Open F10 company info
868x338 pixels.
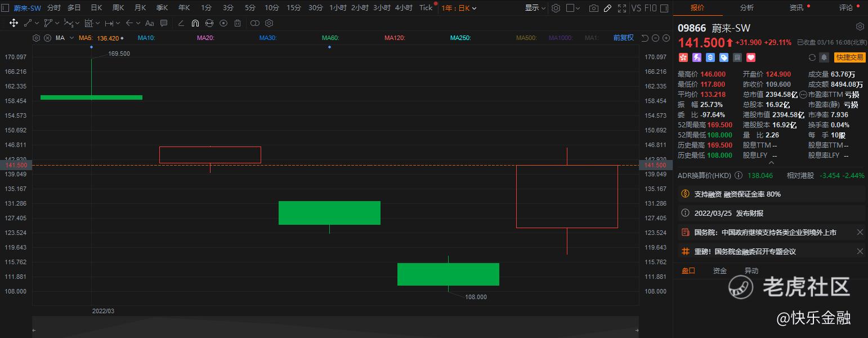click(x=650, y=8)
